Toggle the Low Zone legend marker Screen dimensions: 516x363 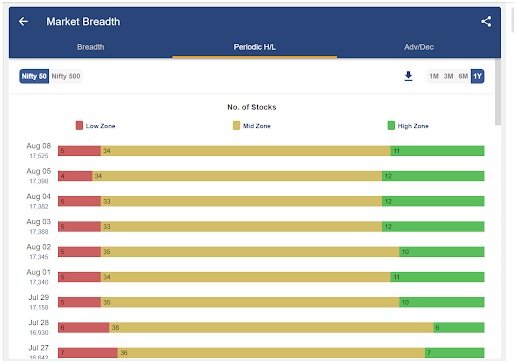point(79,126)
